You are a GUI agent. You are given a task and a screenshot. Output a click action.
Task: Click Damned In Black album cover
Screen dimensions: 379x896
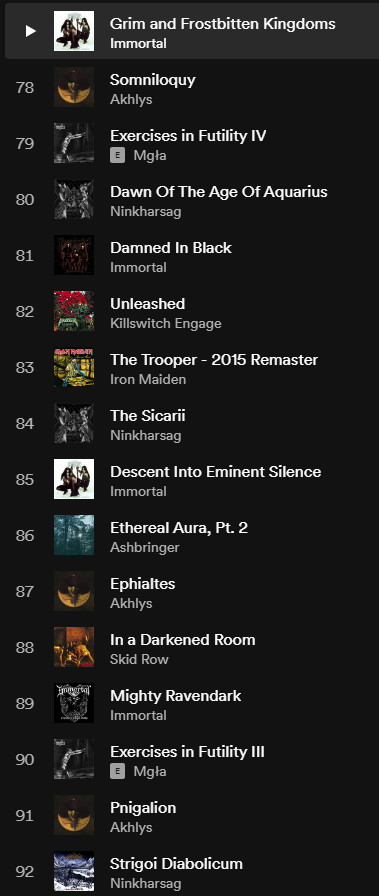click(x=74, y=255)
